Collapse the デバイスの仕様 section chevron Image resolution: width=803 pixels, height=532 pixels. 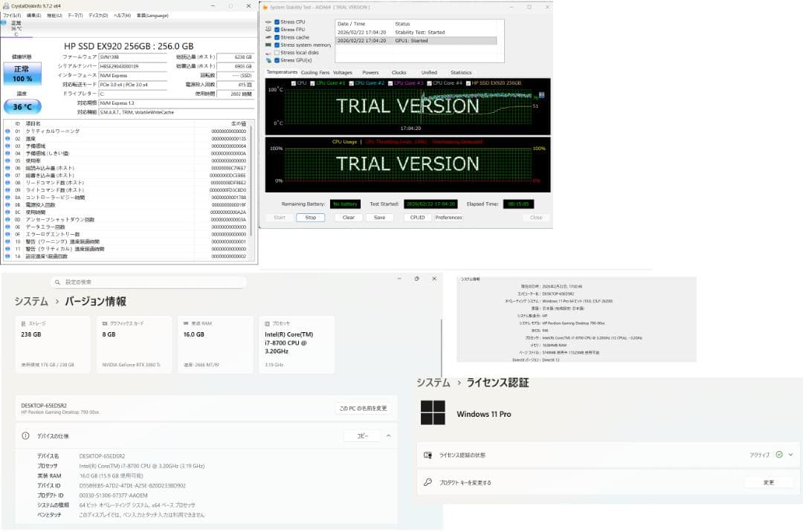click(388, 436)
